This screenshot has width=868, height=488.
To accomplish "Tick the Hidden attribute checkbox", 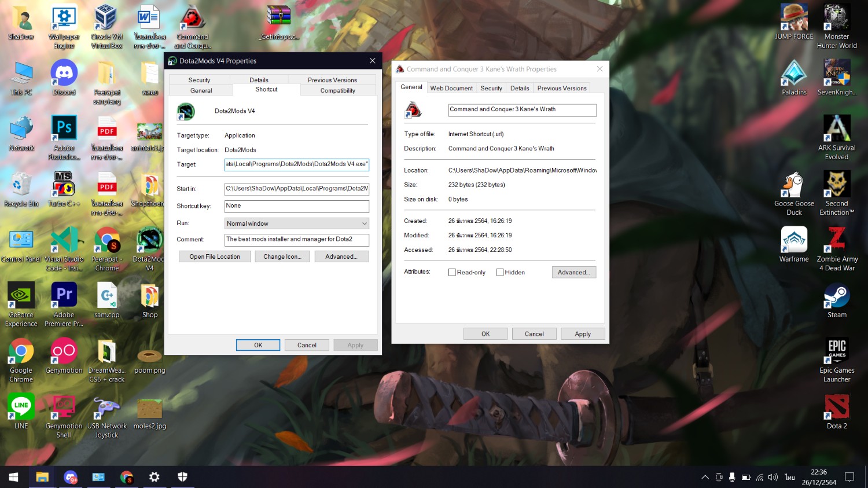I will (500, 272).
